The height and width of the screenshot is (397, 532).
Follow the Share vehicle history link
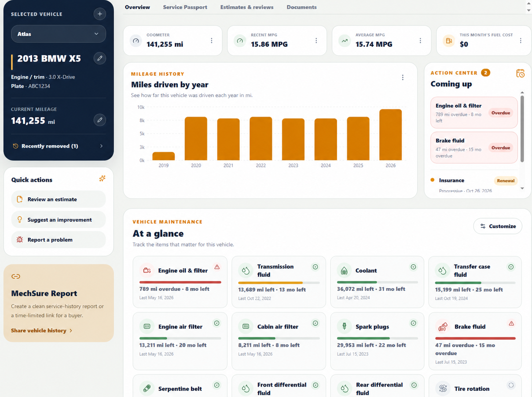click(x=41, y=330)
